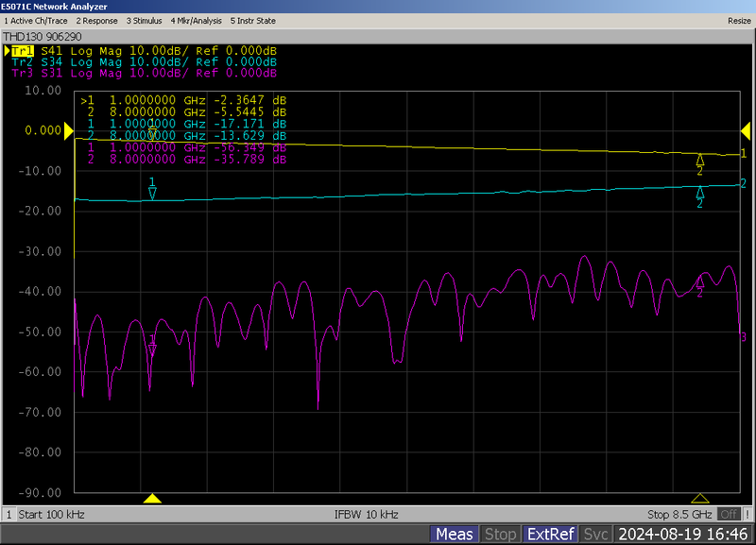Select cyan marker 1 on the S34 trace
The height and width of the screenshot is (545, 756).
[152, 192]
